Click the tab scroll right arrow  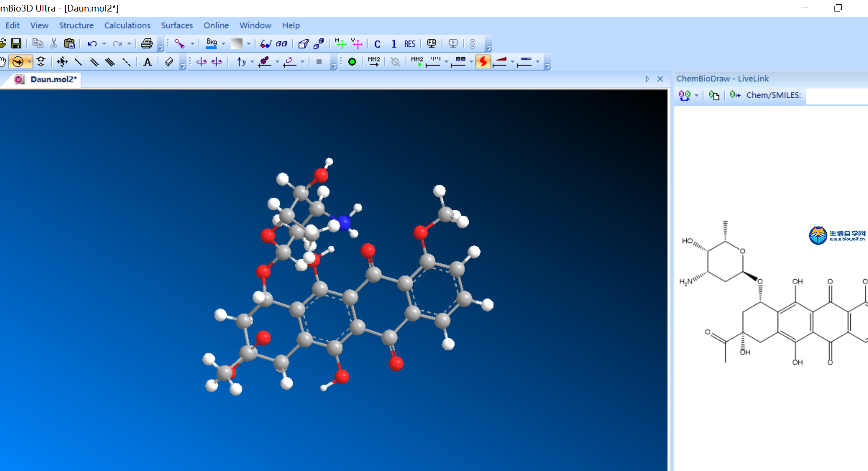(647, 79)
